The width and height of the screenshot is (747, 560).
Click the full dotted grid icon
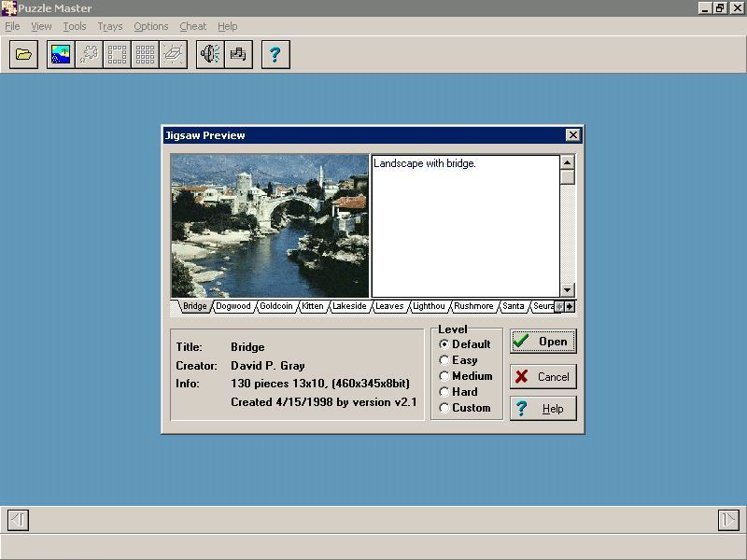tap(145, 55)
